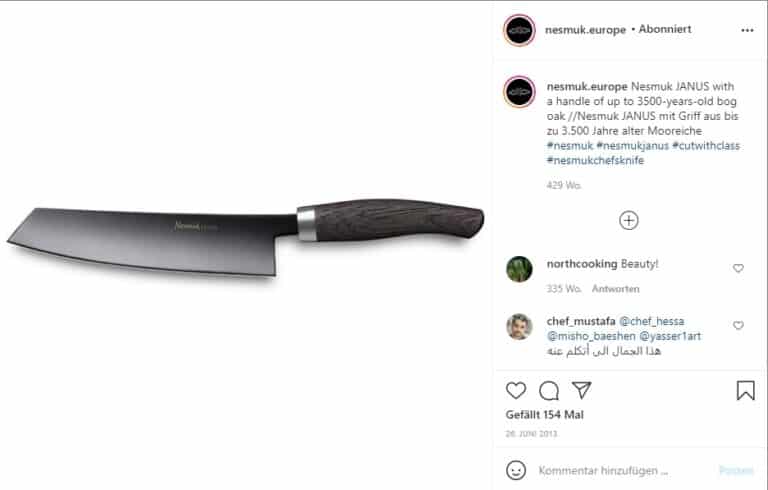Open chef_mustafa's profile picture
Screen dimensions: 768x490
click(519, 327)
